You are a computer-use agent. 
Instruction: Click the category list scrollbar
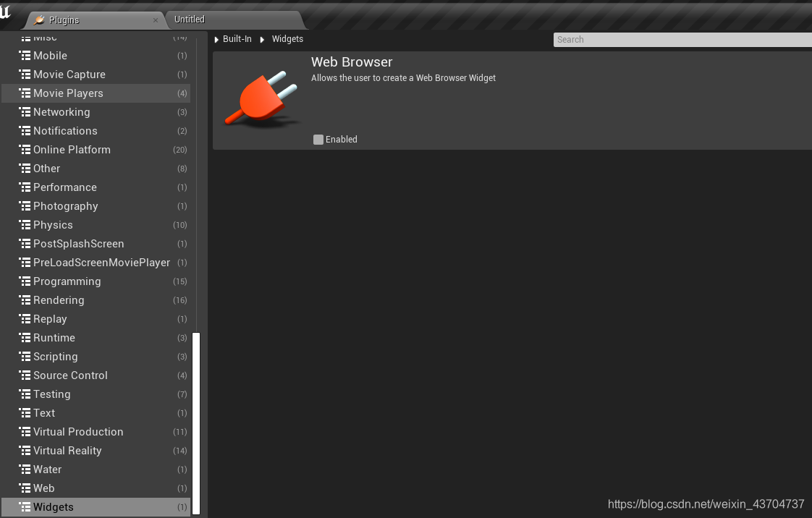196,423
